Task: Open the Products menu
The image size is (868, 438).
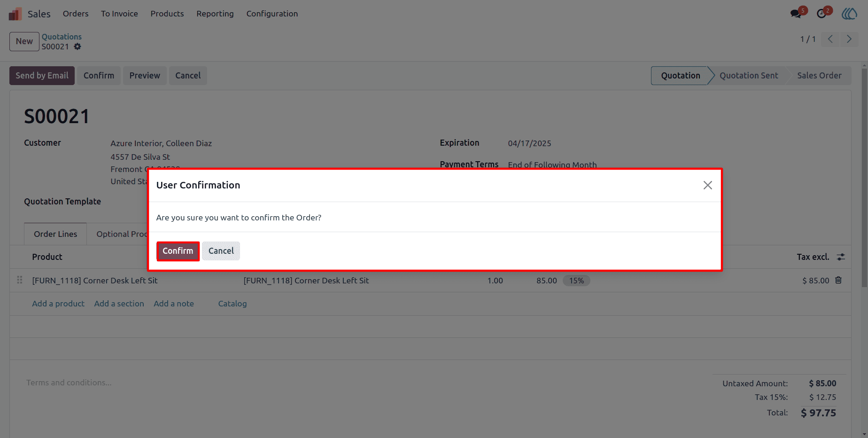Action: [167, 14]
